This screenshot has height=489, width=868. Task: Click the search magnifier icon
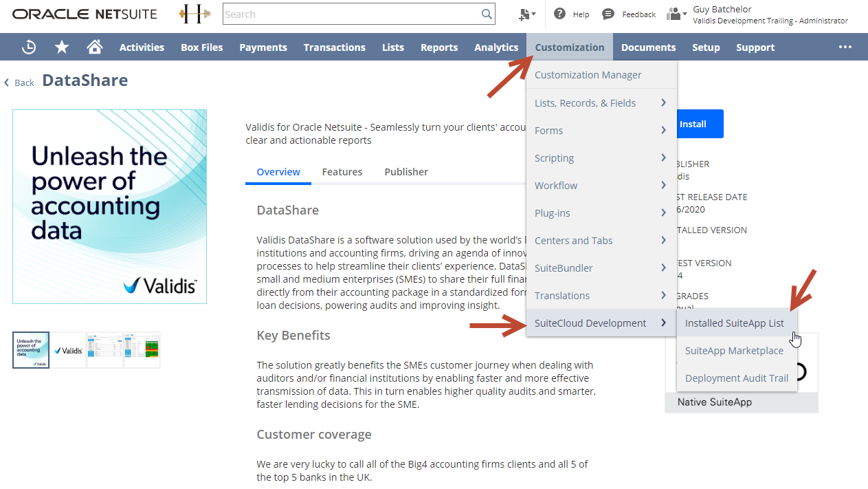(487, 14)
